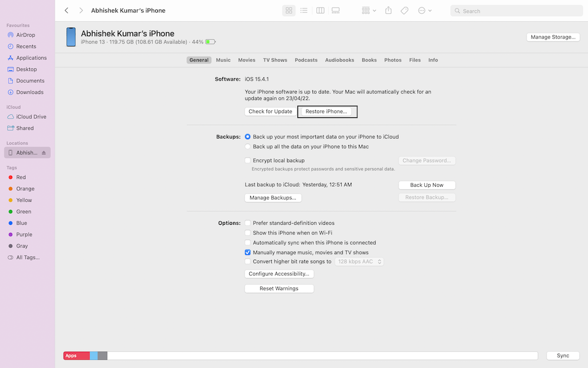
Task: Check Convert higher bit rate songs
Action: pos(247,262)
